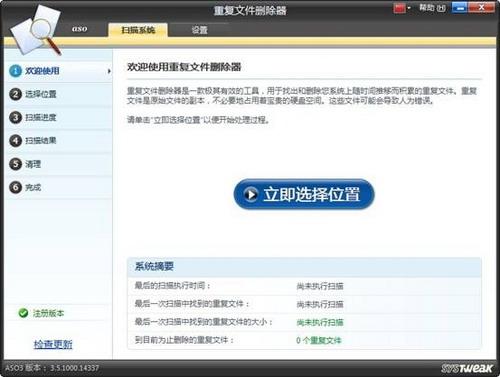500x377 pixels.
Task: Open the 帮助 menu
Action: (432, 8)
